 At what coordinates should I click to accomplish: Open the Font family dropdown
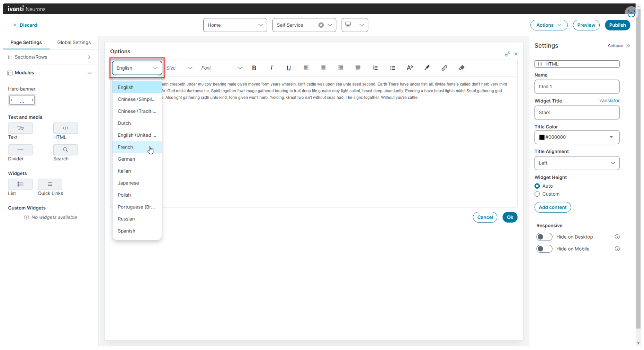coord(222,68)
